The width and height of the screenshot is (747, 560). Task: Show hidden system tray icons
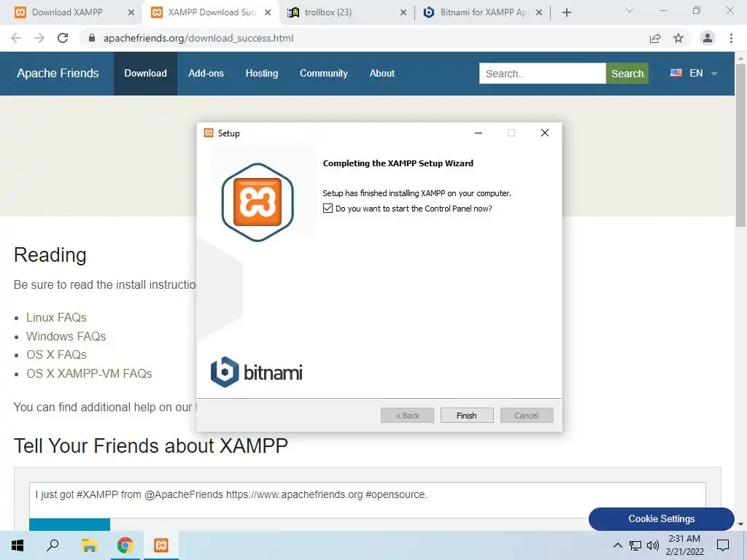tap(617, 545)
